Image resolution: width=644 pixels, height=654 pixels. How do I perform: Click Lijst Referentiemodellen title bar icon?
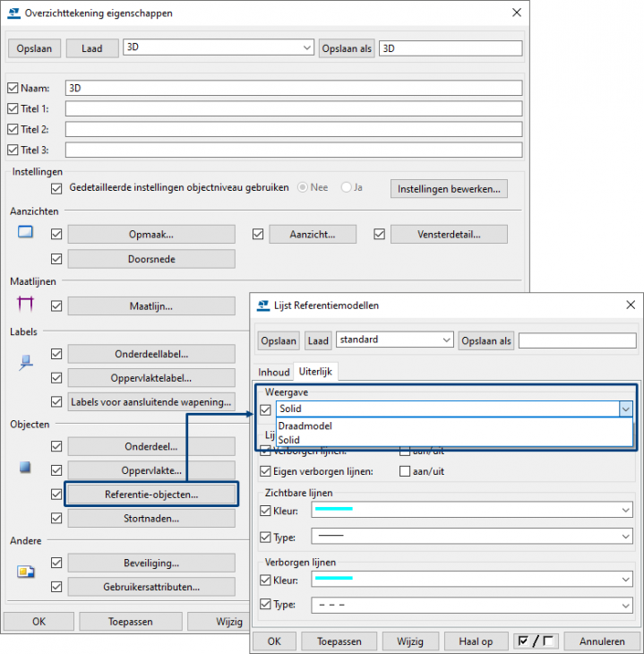262,305
